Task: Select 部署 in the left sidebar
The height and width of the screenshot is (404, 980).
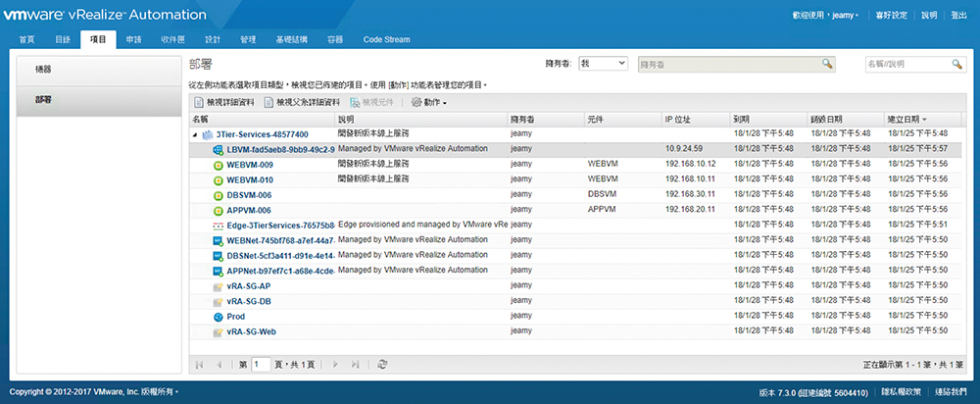Action: click(99, 100)
